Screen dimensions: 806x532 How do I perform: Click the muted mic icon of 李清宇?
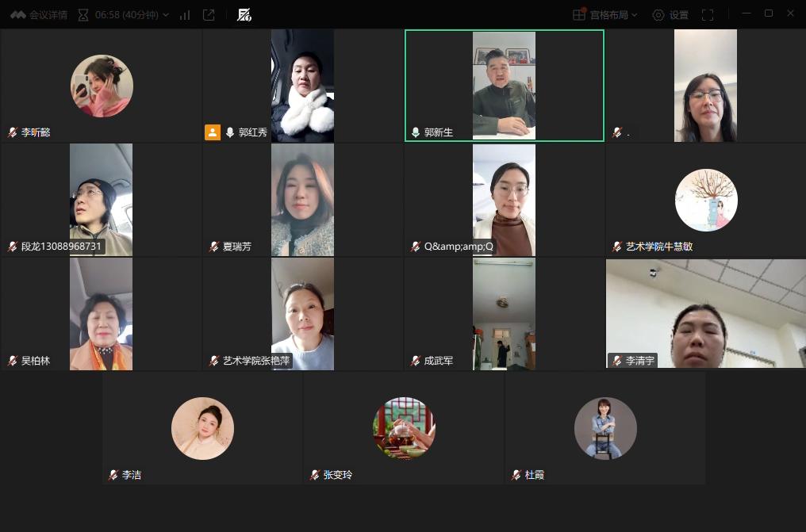(617, 361)
